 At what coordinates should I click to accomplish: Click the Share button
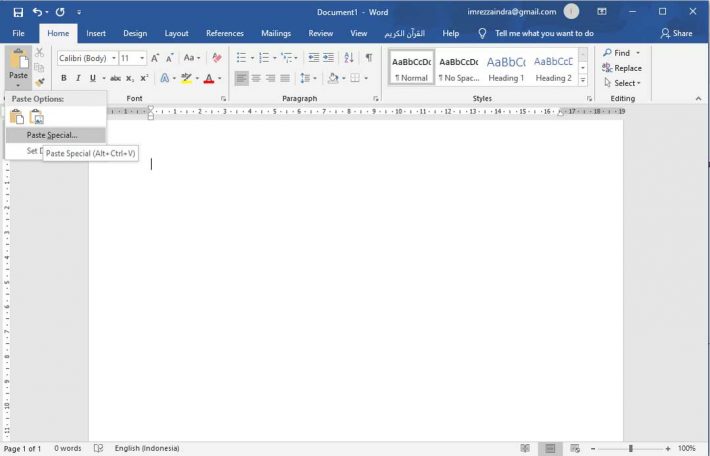(x=676, y=34)
